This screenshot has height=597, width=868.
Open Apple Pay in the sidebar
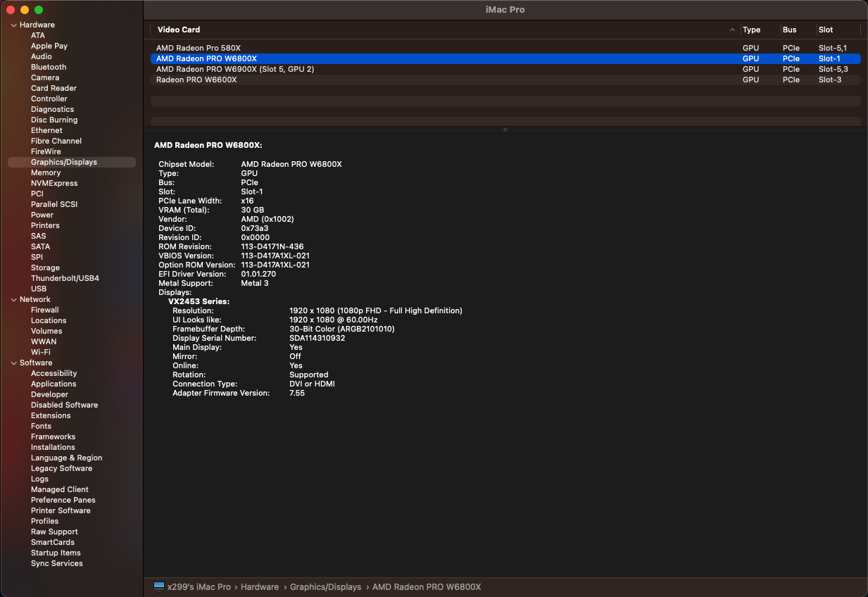point(49,46)
